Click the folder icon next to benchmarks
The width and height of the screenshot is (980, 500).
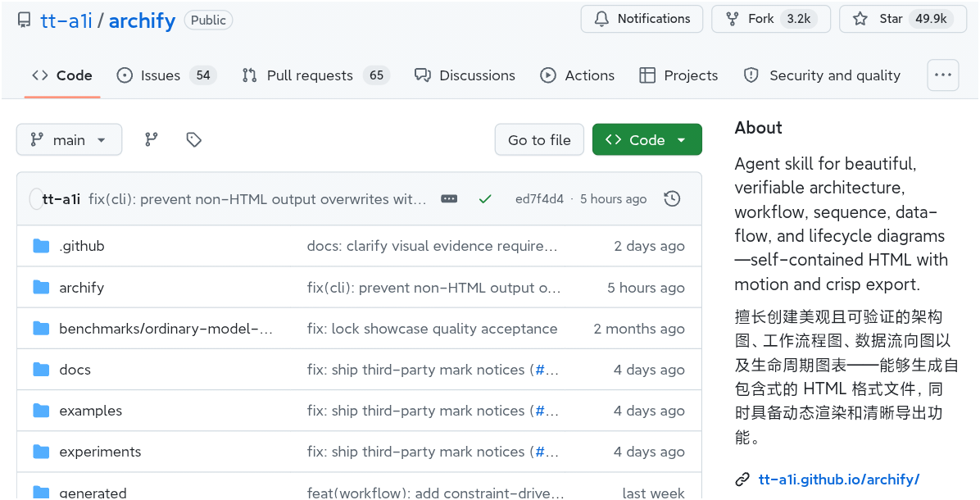(41, 328)
